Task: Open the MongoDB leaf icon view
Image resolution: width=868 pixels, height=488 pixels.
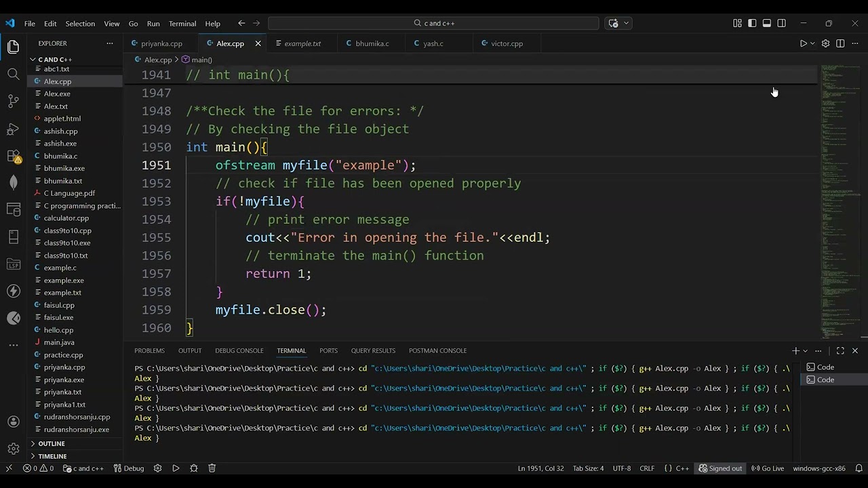Action: [x=13, y=182]
